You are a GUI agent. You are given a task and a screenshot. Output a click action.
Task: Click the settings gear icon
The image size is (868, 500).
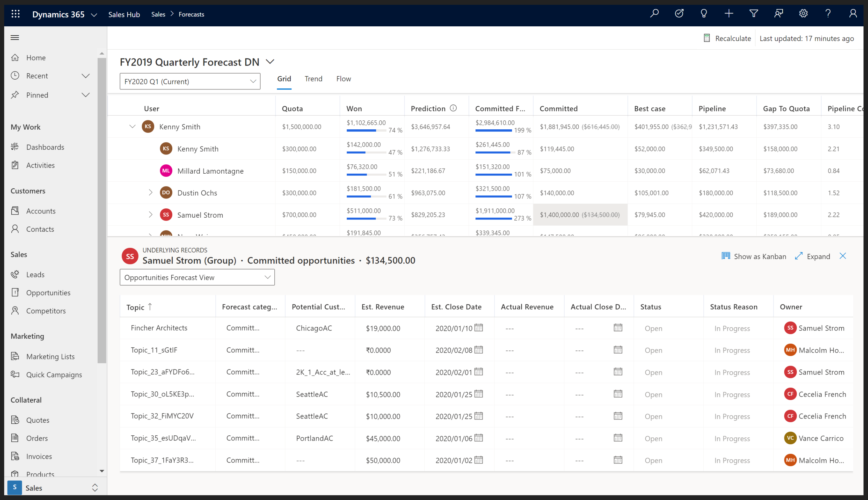coord(803,14)
